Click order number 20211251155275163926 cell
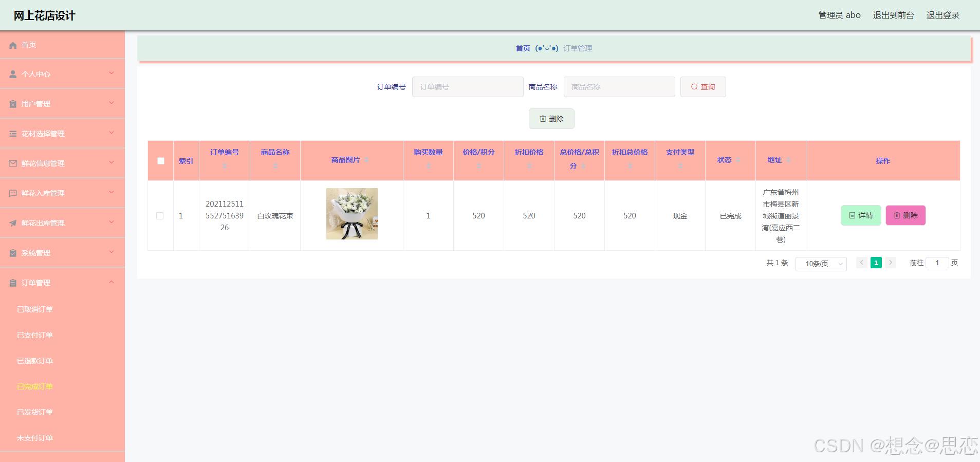This screenshot has width=980, height=462. coord(225,216)
